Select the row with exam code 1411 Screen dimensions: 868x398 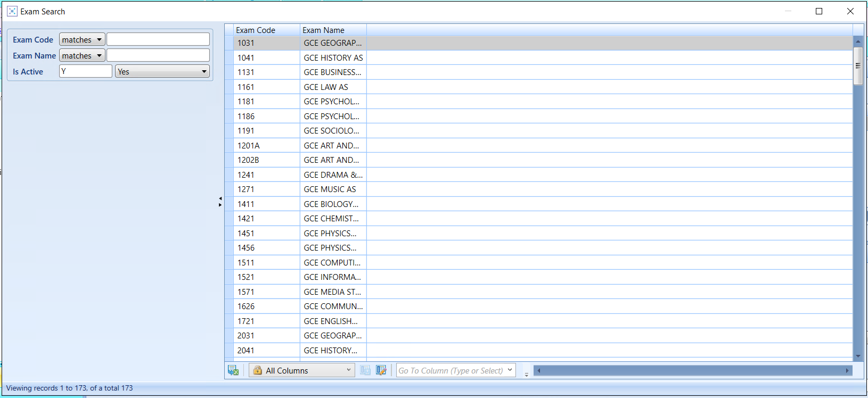[266, 204]
